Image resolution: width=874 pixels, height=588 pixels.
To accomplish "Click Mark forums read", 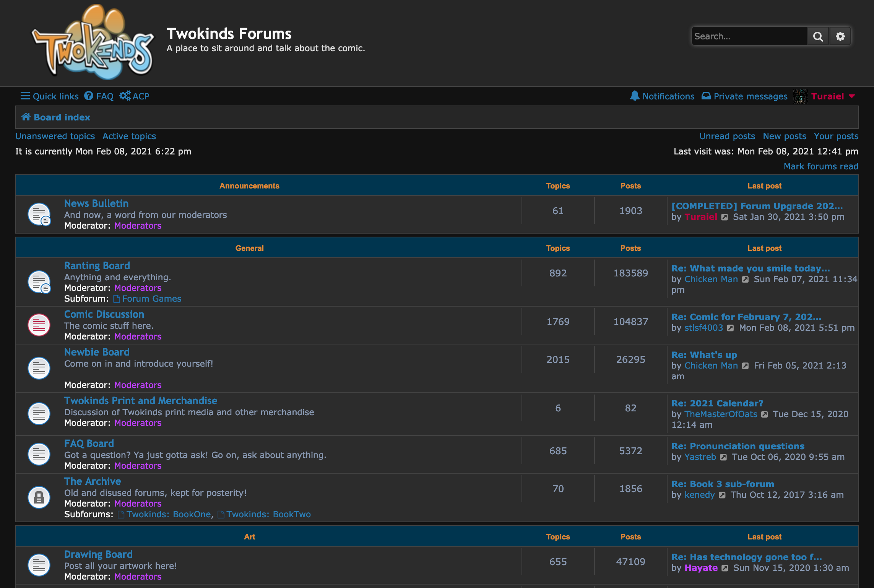I will pyautogui.click(x=821, y=166).
